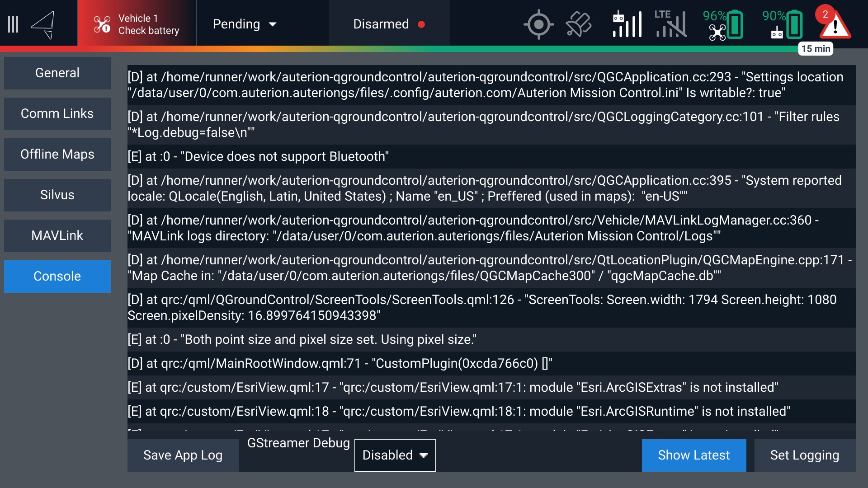The width and height of the screenshot is (868, 488).
Task: Click the satellite link icon
Action: [578, 24]
